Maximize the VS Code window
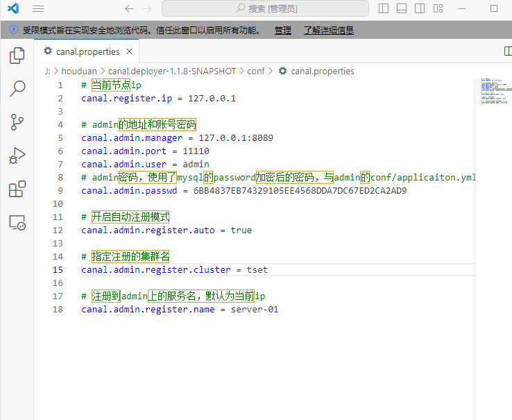512x420 pixels. click(x=494, y=8)
